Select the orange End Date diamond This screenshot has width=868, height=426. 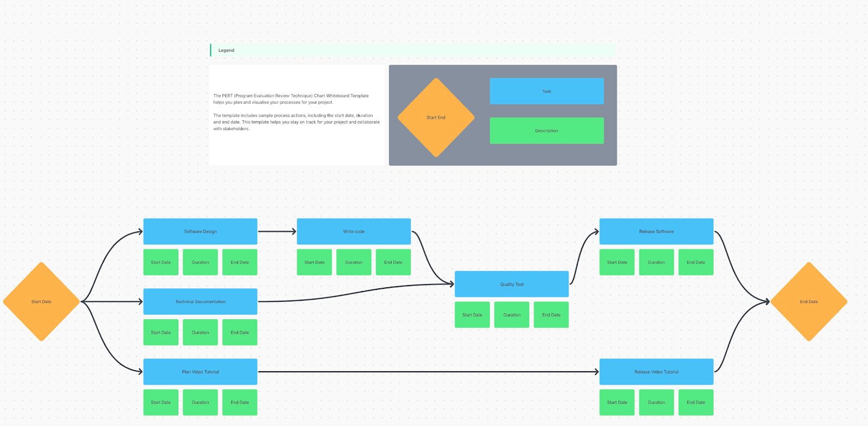pyautogui.click(x=809, y=302)
